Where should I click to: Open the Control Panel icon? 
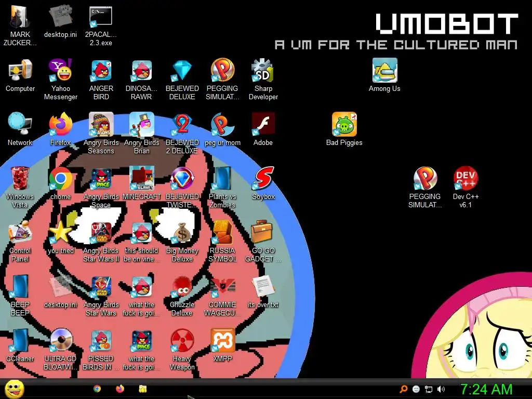click(20, 232)
